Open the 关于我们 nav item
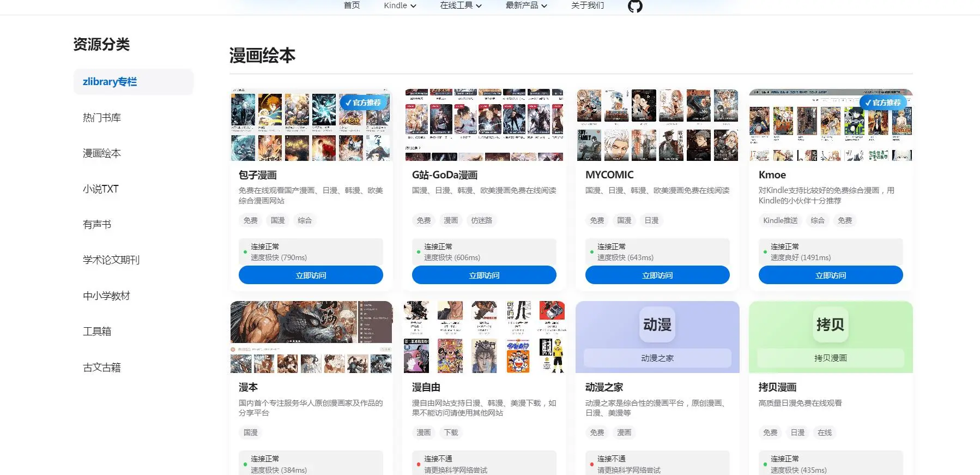Image resolution: width=980 pixels, height=475 pixels. tap(588, 5)
